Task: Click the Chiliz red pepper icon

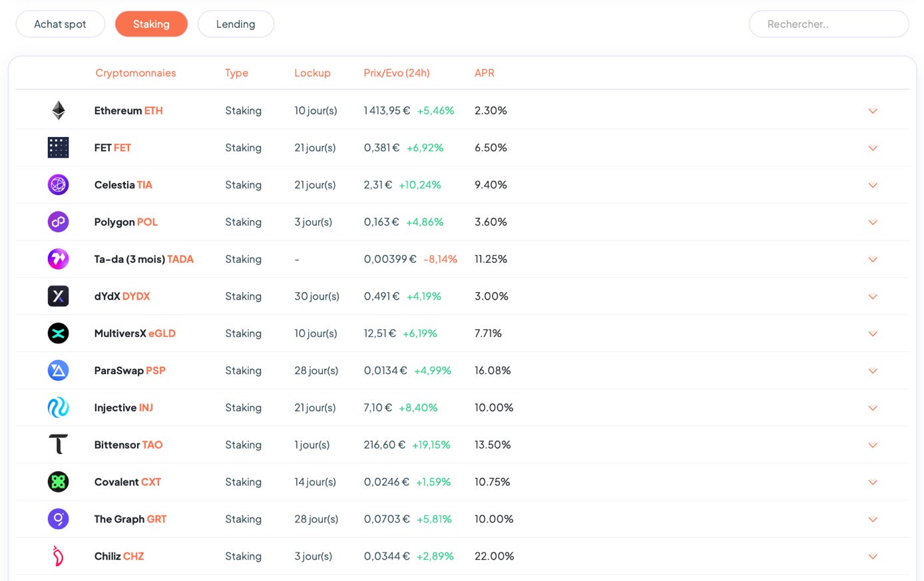Action: (59, 556)
